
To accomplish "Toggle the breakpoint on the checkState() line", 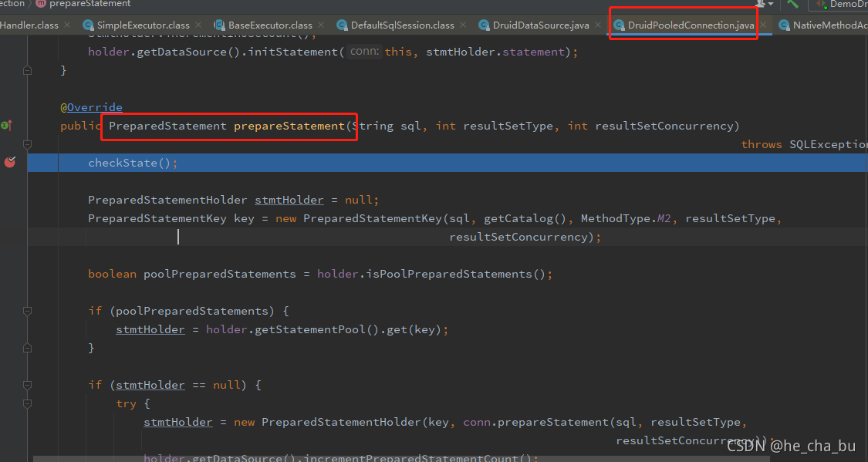I will click(x=10, y=162).
